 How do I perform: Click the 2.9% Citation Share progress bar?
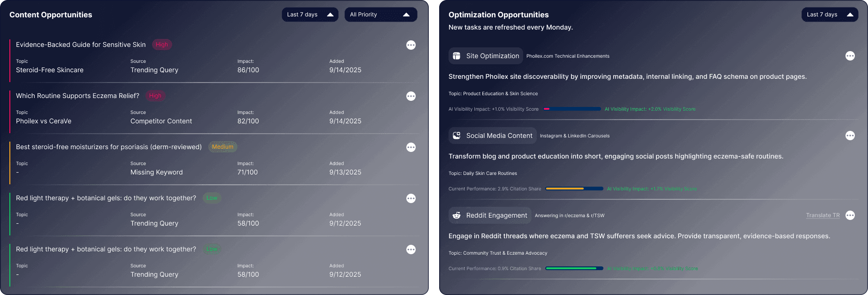(x=574, y=189)
